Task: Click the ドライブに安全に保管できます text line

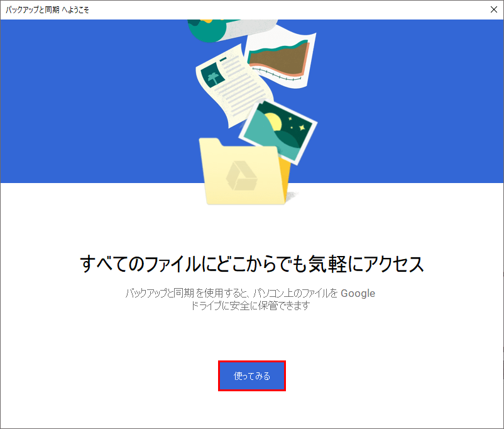Action: click(250, 306)
